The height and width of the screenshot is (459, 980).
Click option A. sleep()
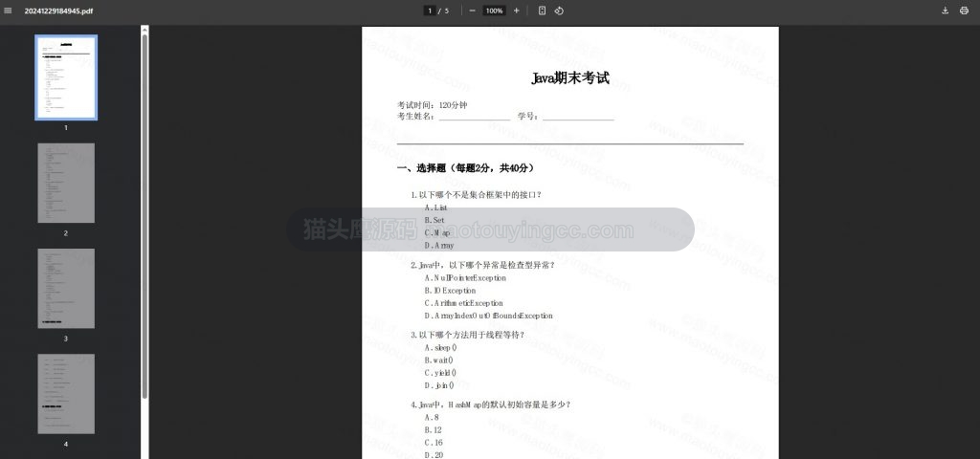point(440,347)
